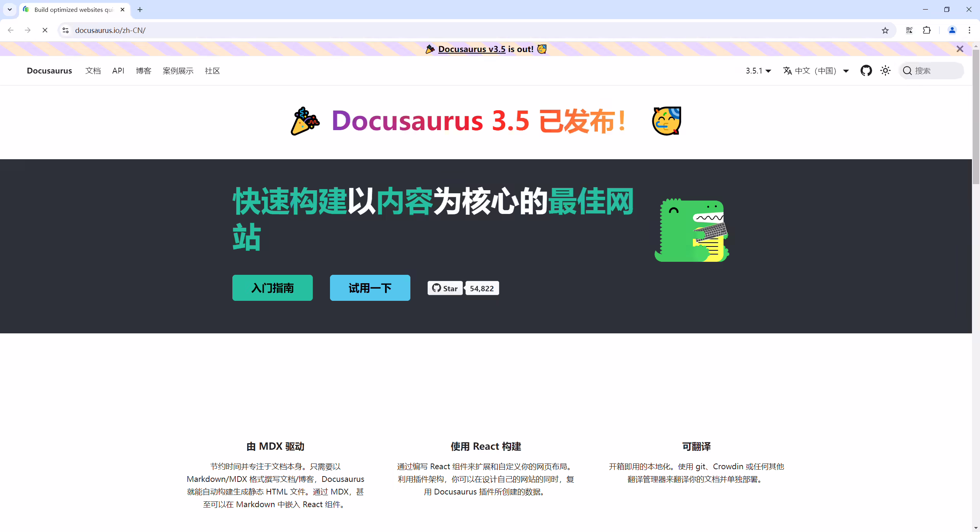Screen dimensions: 980x532
Task: Open the 文档 menu item
Action: (93, 71)
